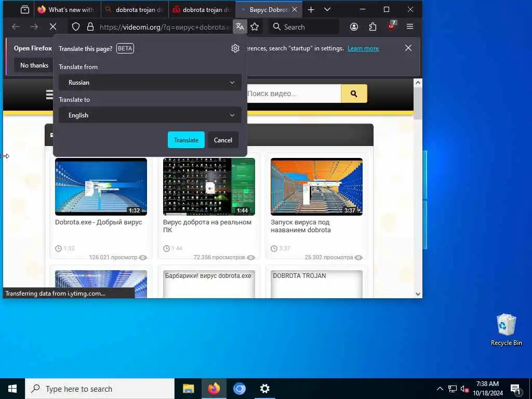
Task: Click the 72 356 просмотров view count
Action: tap(219, 258)
